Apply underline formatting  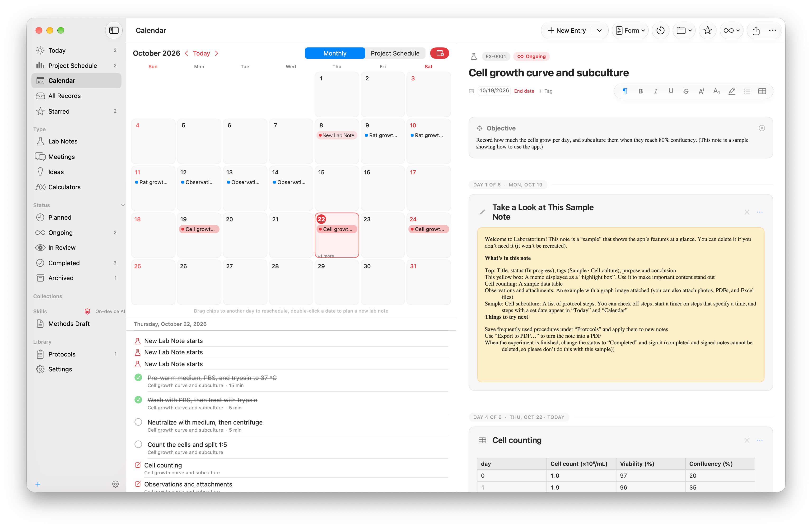(671, 91)
